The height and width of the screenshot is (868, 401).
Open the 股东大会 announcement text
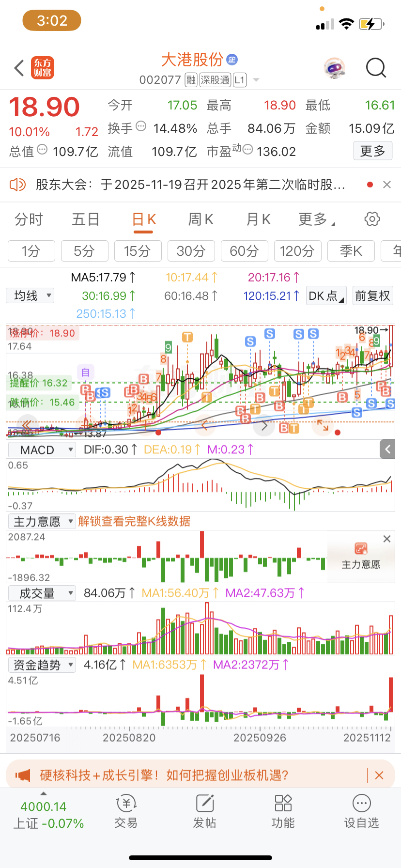pos(190,185)
